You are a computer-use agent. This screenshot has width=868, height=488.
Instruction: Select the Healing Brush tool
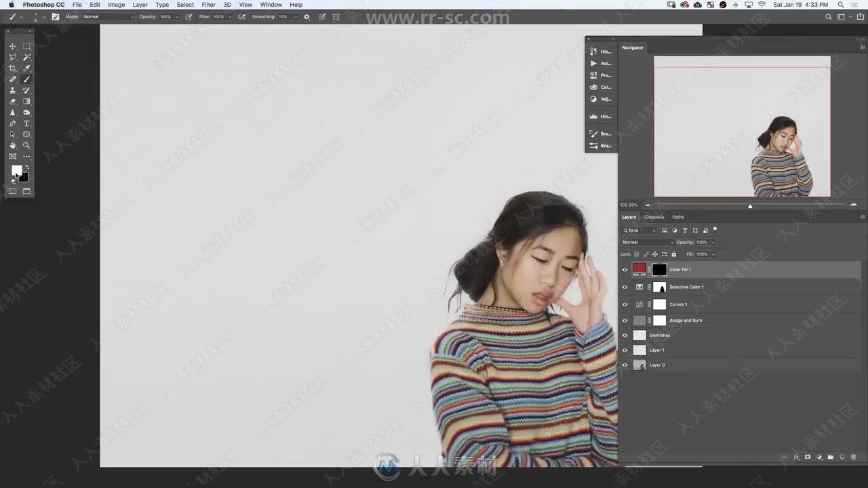click(x=12, y=79)
